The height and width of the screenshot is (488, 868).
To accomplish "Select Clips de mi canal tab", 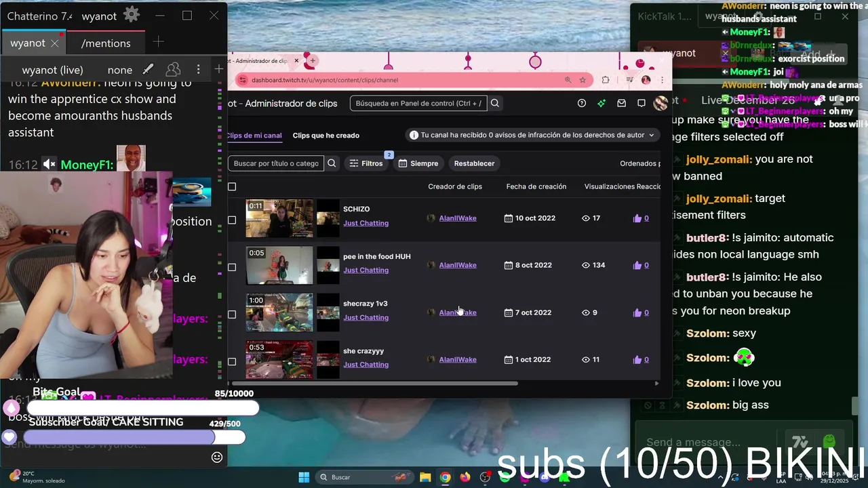I will 254,135.
